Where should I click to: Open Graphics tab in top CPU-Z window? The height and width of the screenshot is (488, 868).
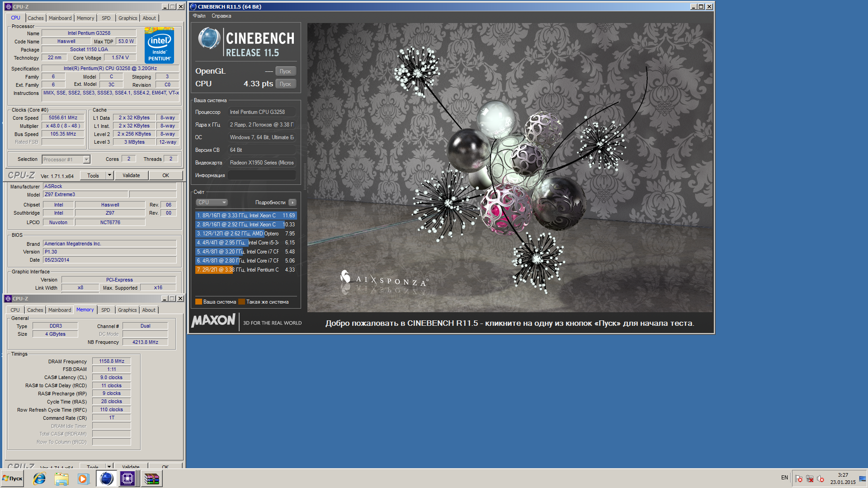pos(128,18)
